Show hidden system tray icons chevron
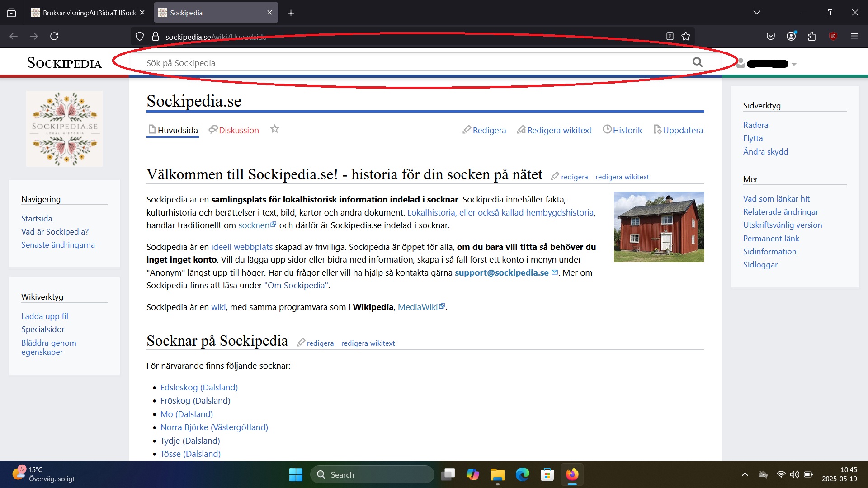The height and width of the screenshot is (488, 868). click(x=745, y=474)
